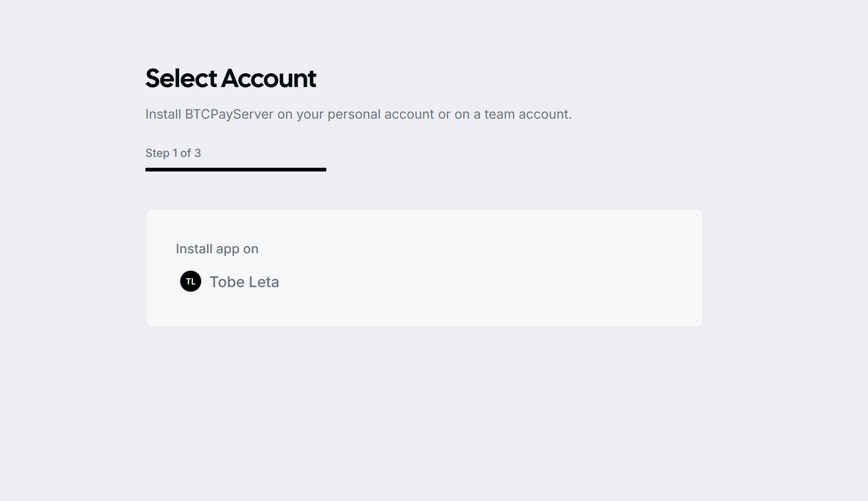Click "team account" in the description text
This screenshot has width=868, height=501.
(x=527, y=114)
